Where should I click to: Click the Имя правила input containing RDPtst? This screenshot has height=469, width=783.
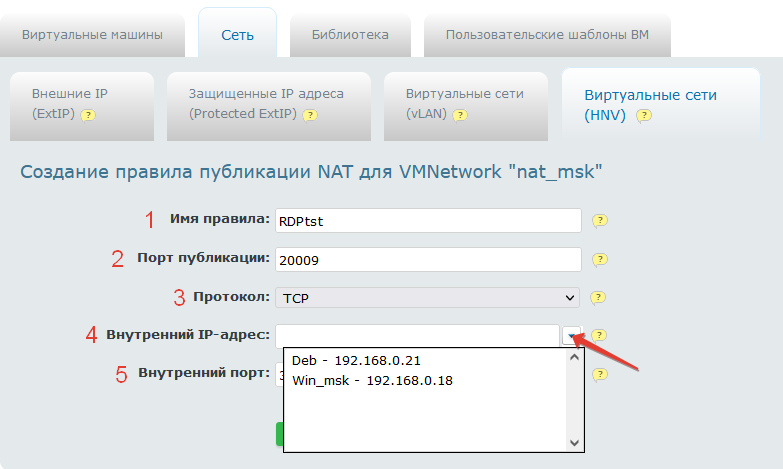point(428,221)
